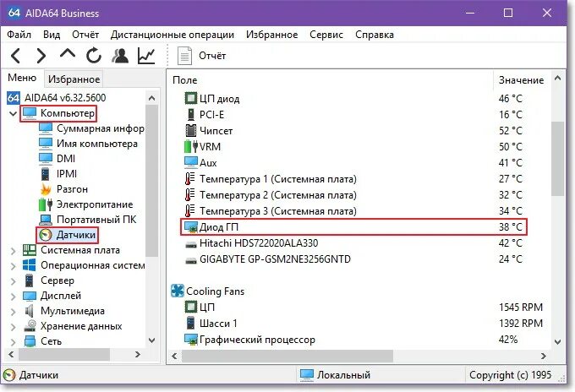Open the user management toolbar icon
This screenshot has height=392, width=575.
(120, 56)
